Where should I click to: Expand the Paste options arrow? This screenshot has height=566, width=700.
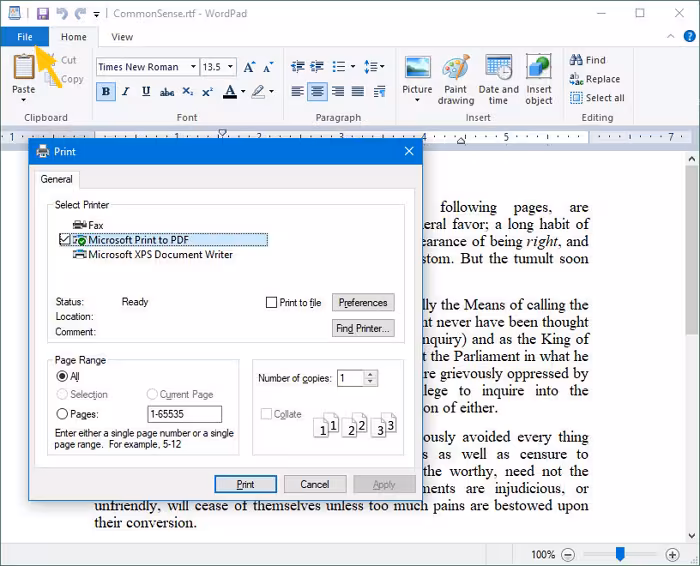pyautogui.click(x=24, y=100)
